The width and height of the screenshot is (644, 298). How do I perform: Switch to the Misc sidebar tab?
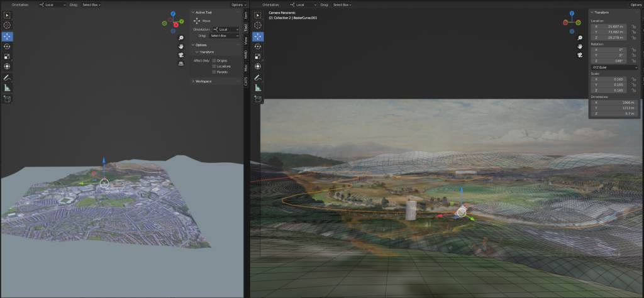[x=246, y=68]
